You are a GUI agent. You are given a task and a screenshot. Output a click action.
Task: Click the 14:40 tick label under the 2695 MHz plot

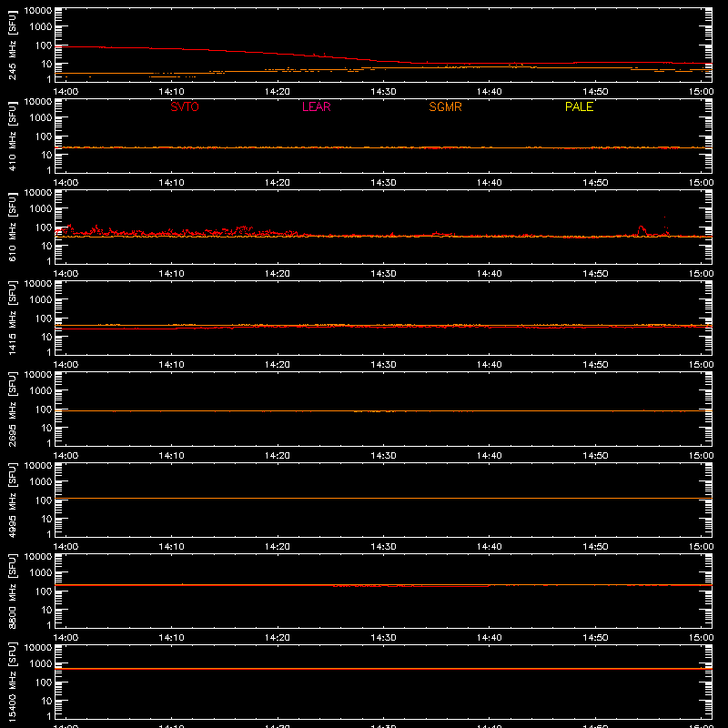coord(490,456)
